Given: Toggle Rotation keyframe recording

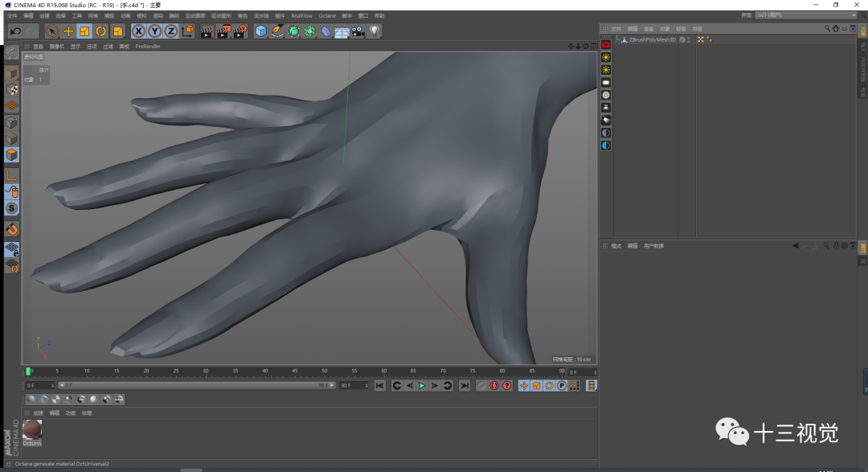Looking at the screenshot, I should pyautogui.click(x=549, y=386).
